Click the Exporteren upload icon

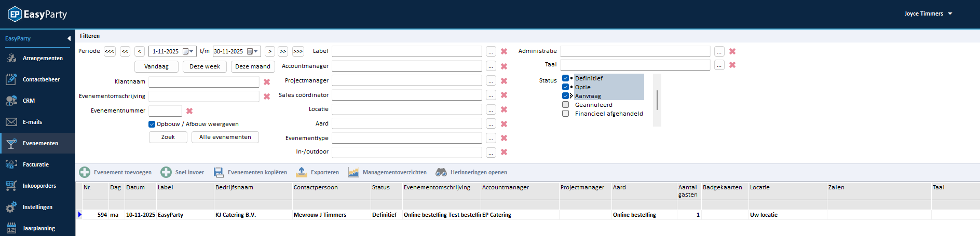click(x=302, y=172)
